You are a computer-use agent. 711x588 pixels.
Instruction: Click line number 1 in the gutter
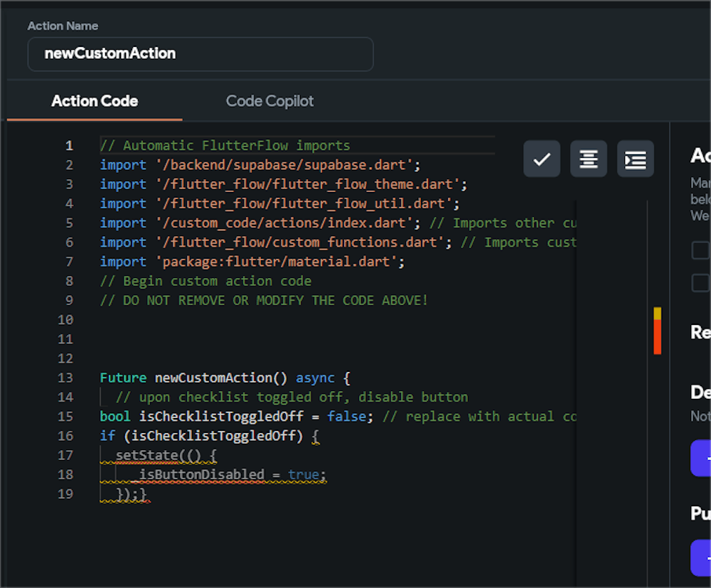point(69,146)
